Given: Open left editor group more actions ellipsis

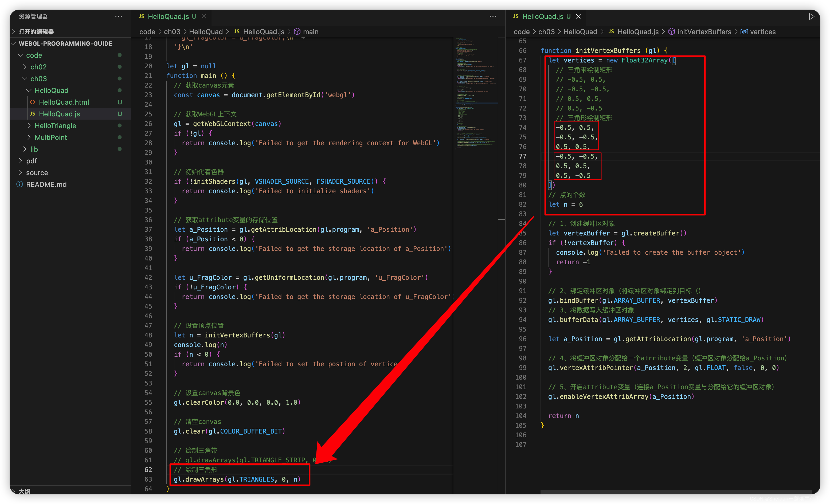Looking at the screenshot, I should click(x=493, y=16).
